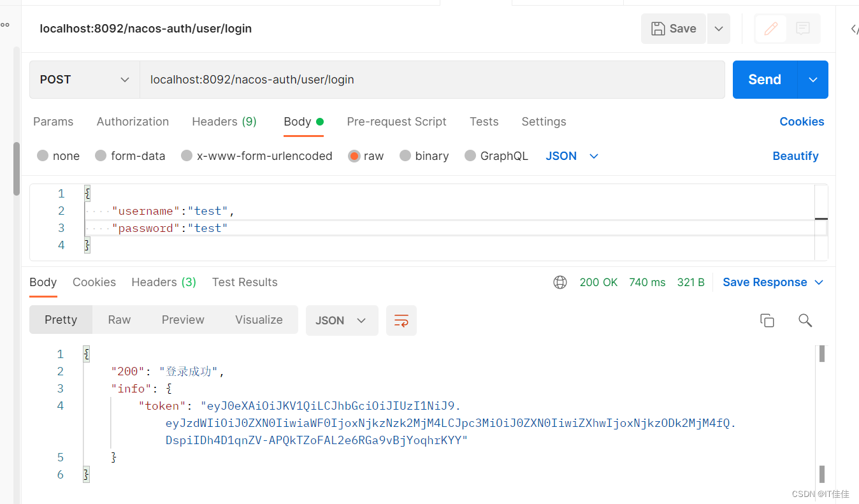Switch to response Body tab

coord(43,282)
